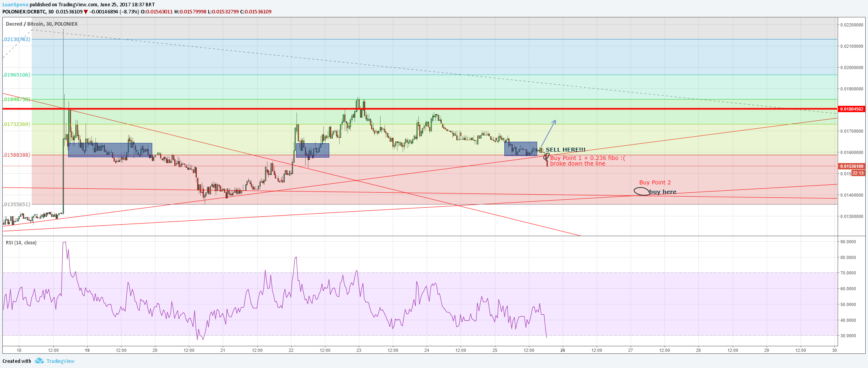Select the SELL HERE!!! annotation text
868x368 pixels.
(x=566, y=150)
